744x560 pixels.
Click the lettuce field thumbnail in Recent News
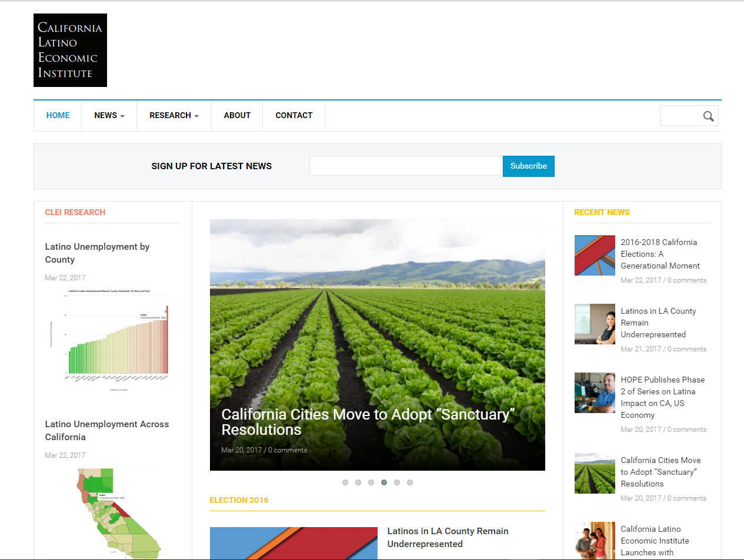(x=595, y=474)
